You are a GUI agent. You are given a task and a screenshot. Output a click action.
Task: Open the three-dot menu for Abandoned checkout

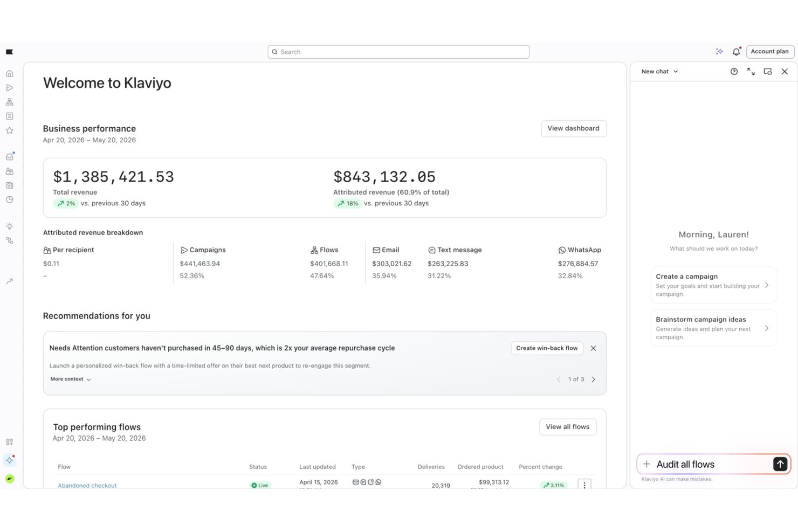[x=584, y=485]
